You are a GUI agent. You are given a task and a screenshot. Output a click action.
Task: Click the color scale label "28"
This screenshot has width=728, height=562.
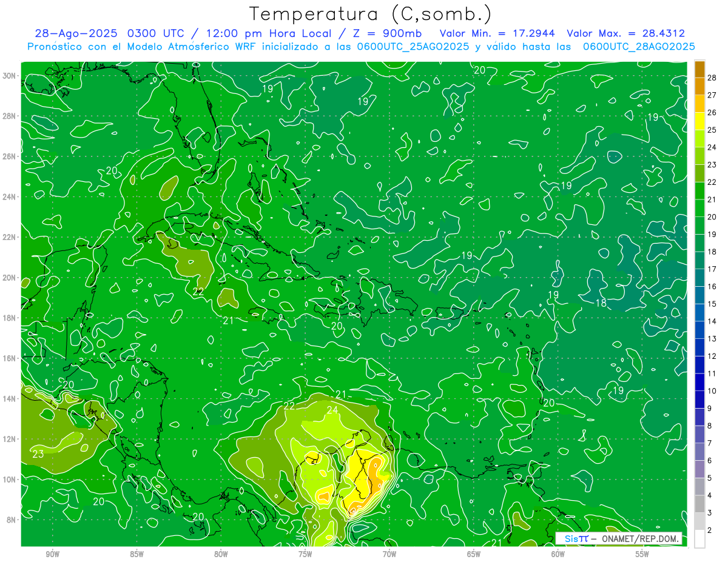[712, 77]
